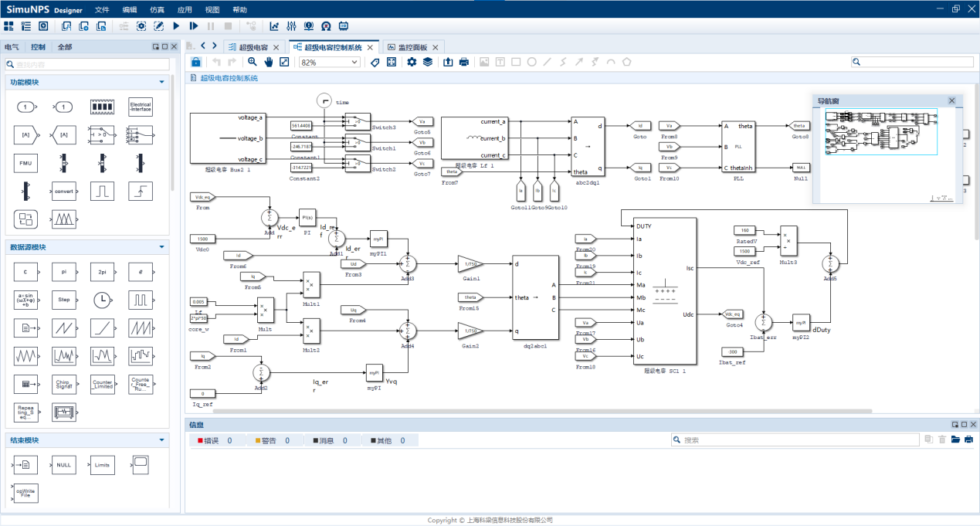Select the 全部 palette tab
Image resolution: width=980 pixels, height=526 pixels.
(65, 47)
